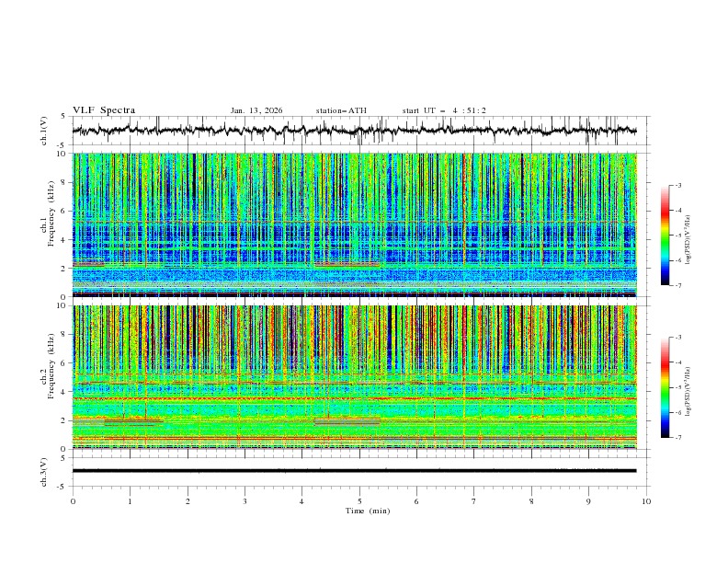Click the ch.3(V) flat waveform panel
Viewport: 728px width, 563px height.
tap(358, 471)
